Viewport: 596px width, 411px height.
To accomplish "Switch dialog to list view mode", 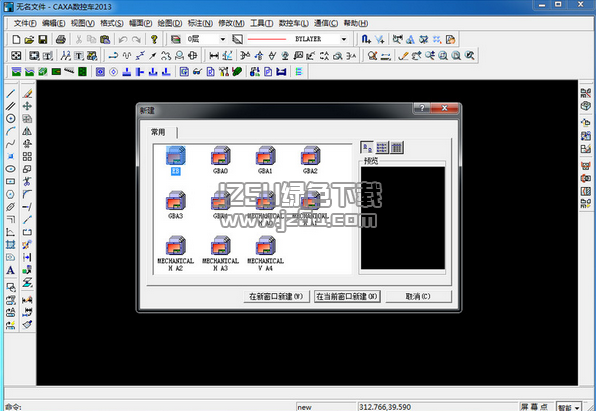I will coord(382,147).
